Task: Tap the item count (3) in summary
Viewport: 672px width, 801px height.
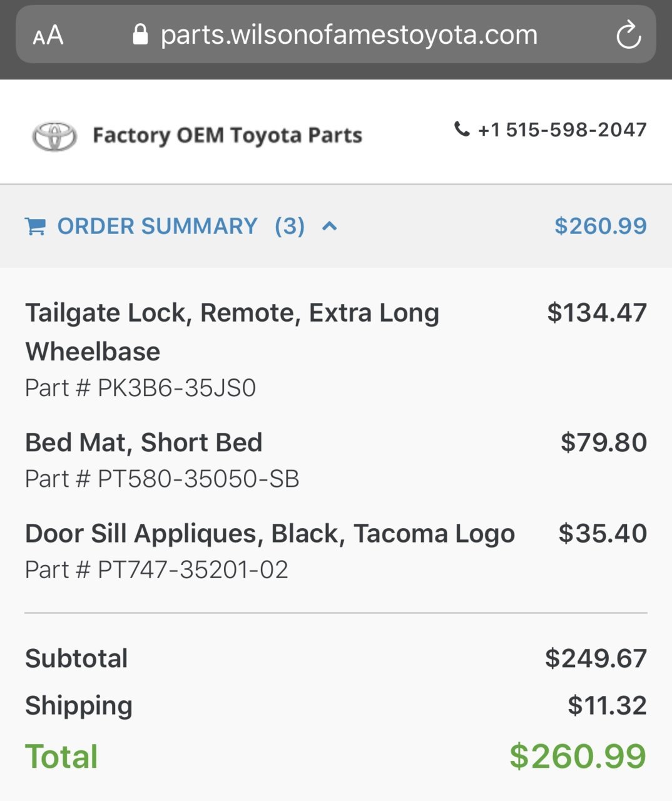Action: tap(290, 226)
